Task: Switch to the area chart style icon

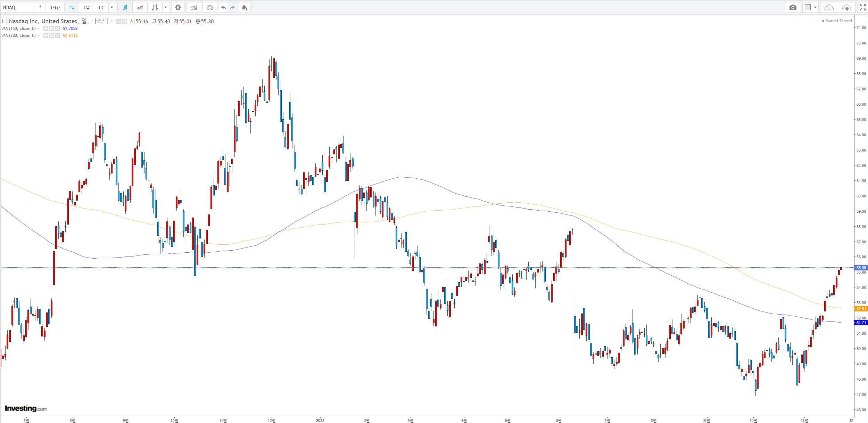Action: (x=140, y=7)
